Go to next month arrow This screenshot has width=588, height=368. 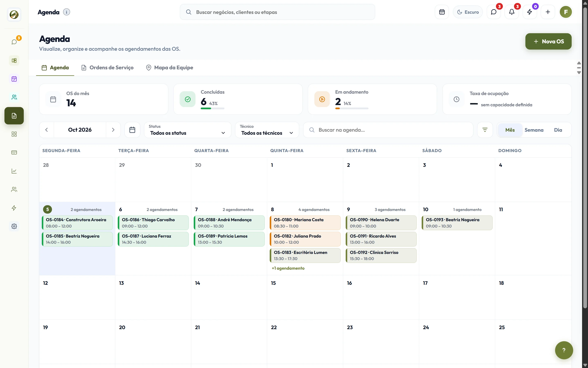click(113, 130)
